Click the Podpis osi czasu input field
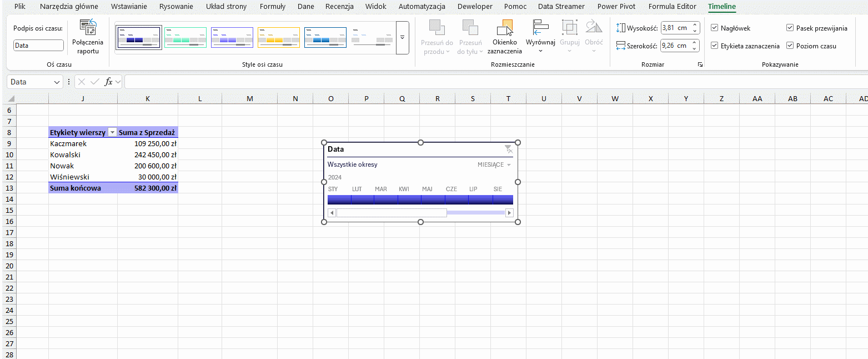 [x=38, y=46]
